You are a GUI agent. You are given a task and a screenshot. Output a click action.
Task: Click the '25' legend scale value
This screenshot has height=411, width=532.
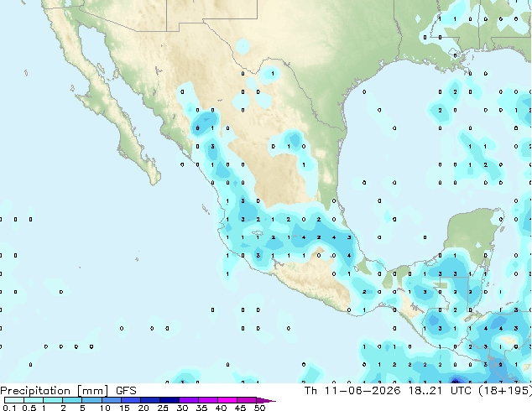coord(163,408)
